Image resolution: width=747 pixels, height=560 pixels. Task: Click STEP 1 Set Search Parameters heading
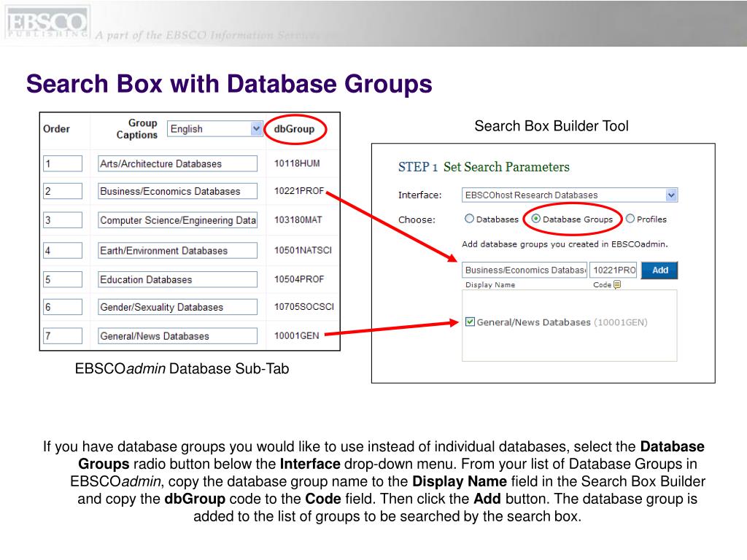[484, 167]
